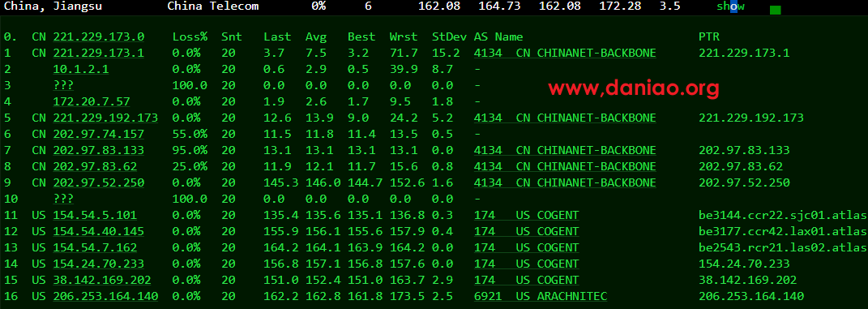
Task: Click PTR be3177.ccr42.lax01.atlas
Action: tap(783, 231)
